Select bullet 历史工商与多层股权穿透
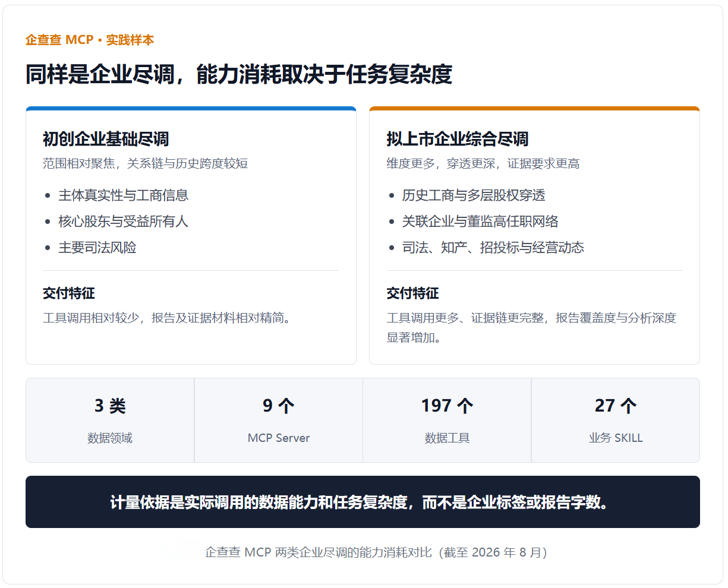The image size is (728, 588). coord(474,195)
